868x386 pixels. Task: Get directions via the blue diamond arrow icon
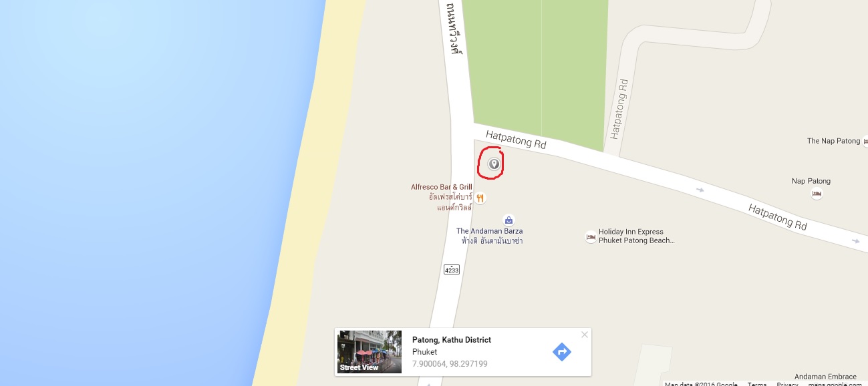pos(562,352)
